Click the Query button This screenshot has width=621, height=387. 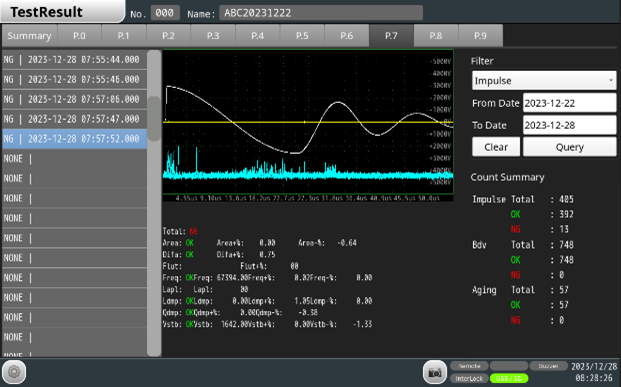(x=570, y=147)
